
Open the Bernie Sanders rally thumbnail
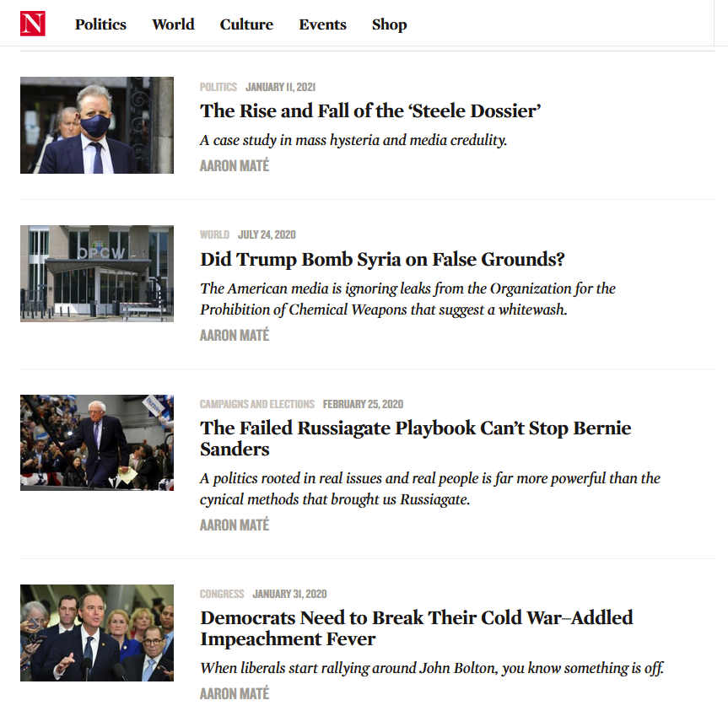(97, 443)
